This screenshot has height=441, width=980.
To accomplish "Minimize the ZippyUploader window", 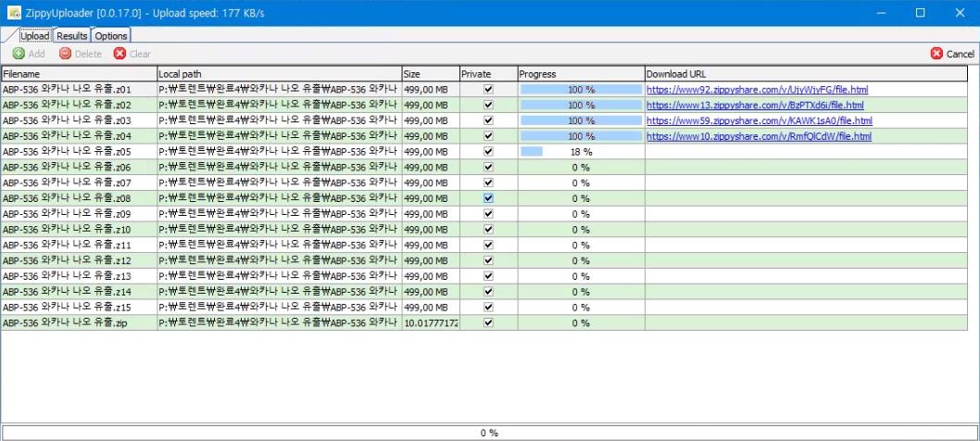I will [x=880, y=13].
